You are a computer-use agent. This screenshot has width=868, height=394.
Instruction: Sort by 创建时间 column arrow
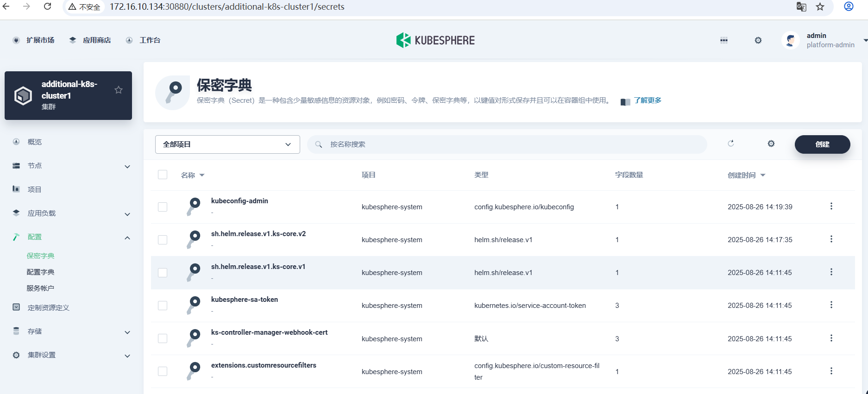tap(763, 175)
